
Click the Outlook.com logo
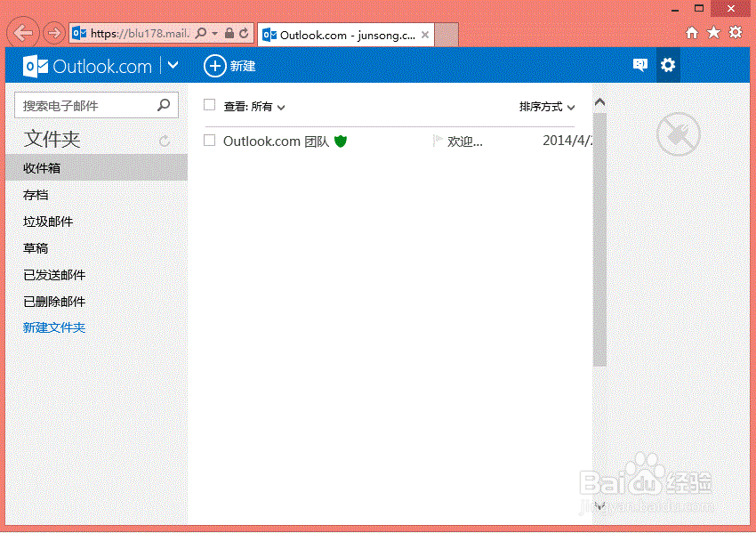(86, 65)
